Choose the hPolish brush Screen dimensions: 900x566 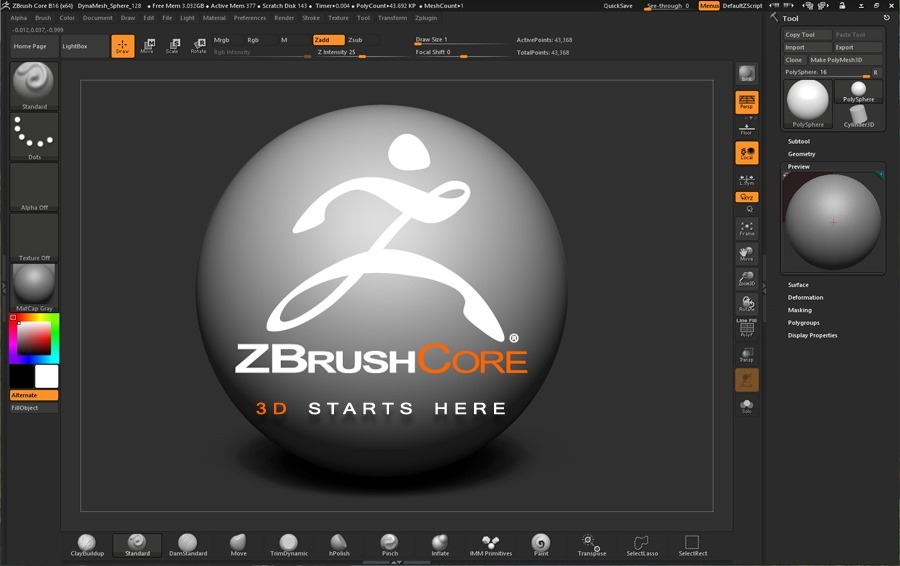pyautogui.click(x=339, y=544)
